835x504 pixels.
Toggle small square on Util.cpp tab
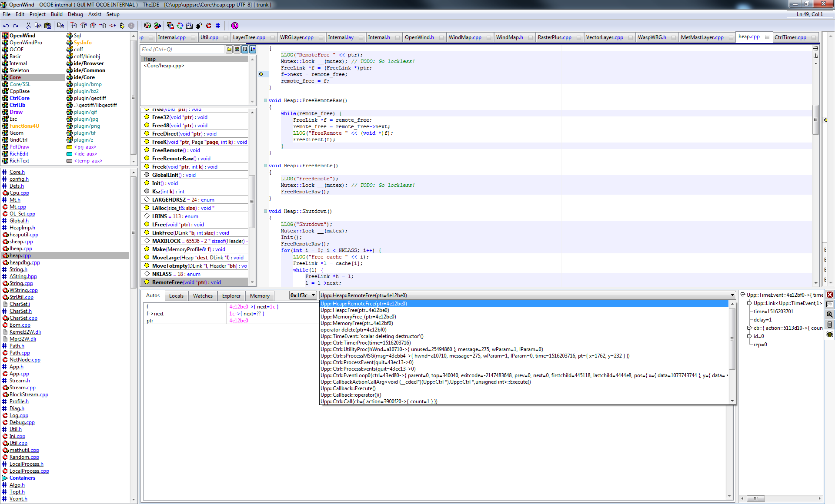(225, 38)
